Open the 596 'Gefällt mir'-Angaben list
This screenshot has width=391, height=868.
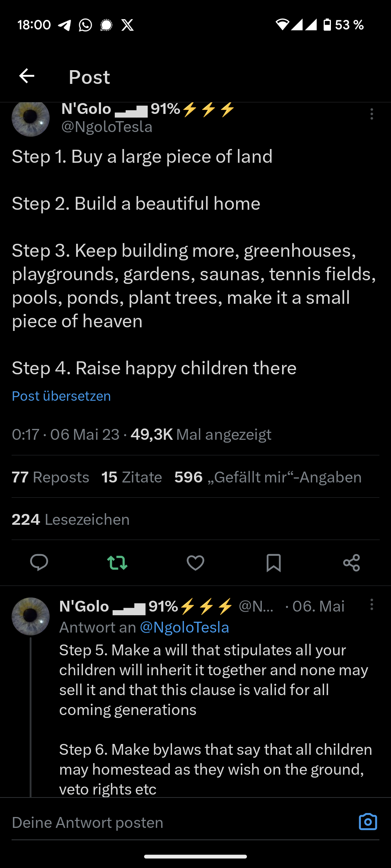268,477
